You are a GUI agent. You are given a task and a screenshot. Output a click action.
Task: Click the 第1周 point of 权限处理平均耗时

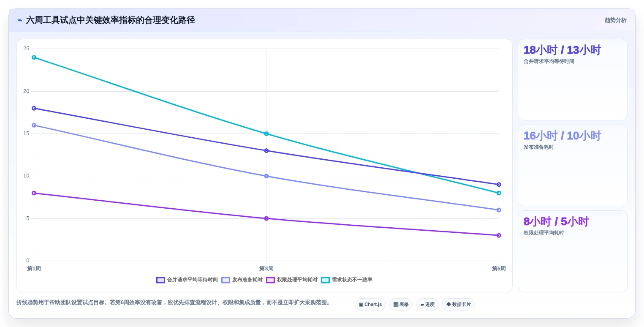point(34,193)
